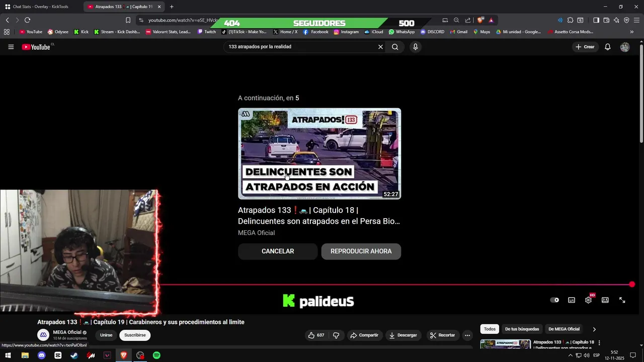Submit search with the magnifier button

click(x=395, y=47)
